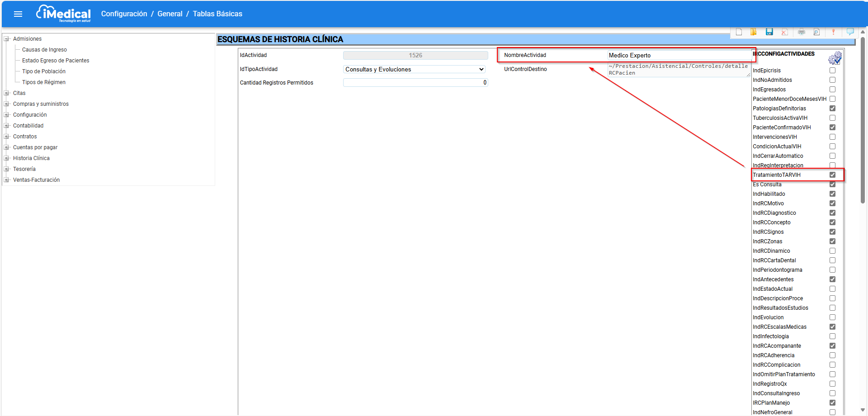Click the NombreActividad text field
Screen dimensions: 868x416
pos(678,55)
